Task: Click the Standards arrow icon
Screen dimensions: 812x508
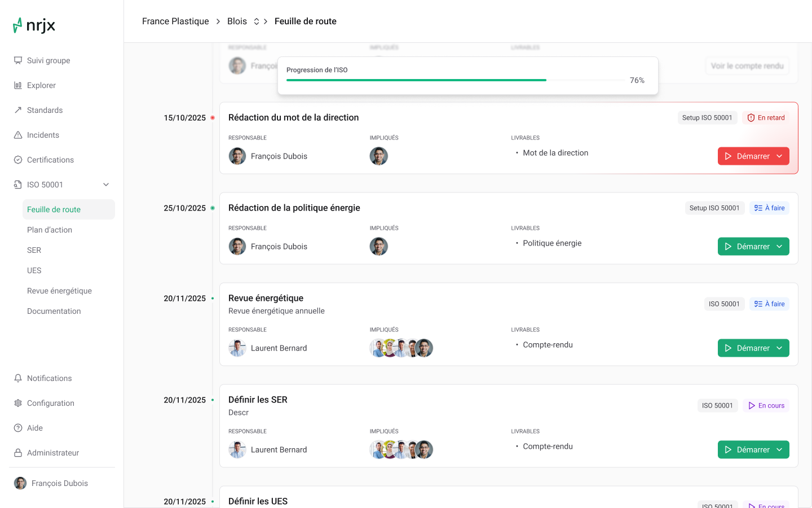Action: coord(18,110)
